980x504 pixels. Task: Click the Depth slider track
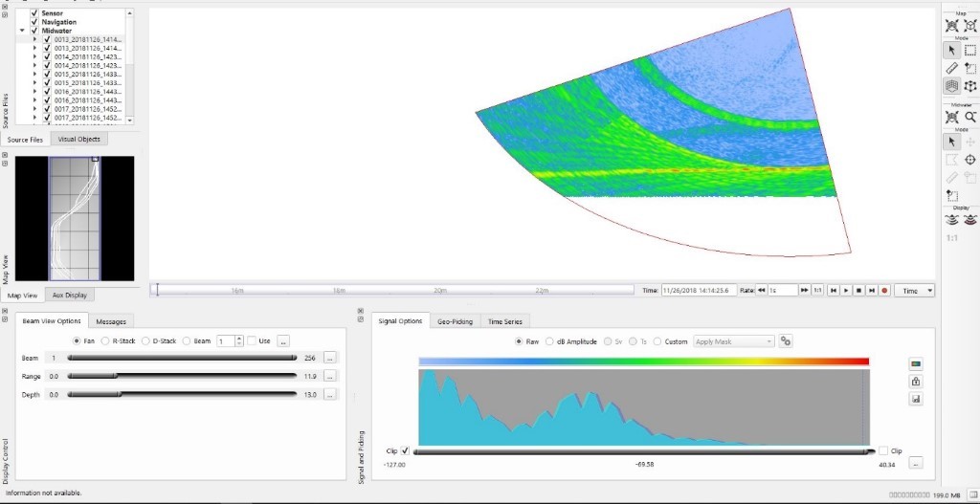click(x=182, y=394)
